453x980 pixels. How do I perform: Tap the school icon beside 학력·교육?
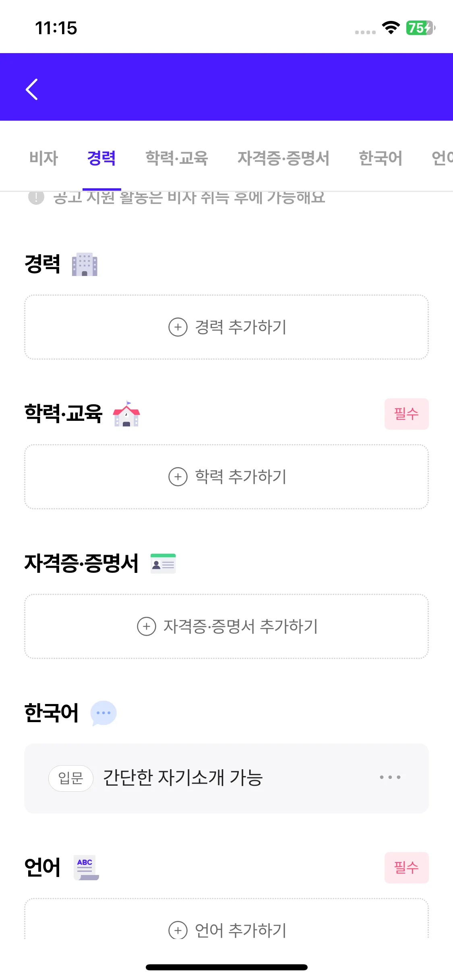pyautogui.click(x=126, y=414)
